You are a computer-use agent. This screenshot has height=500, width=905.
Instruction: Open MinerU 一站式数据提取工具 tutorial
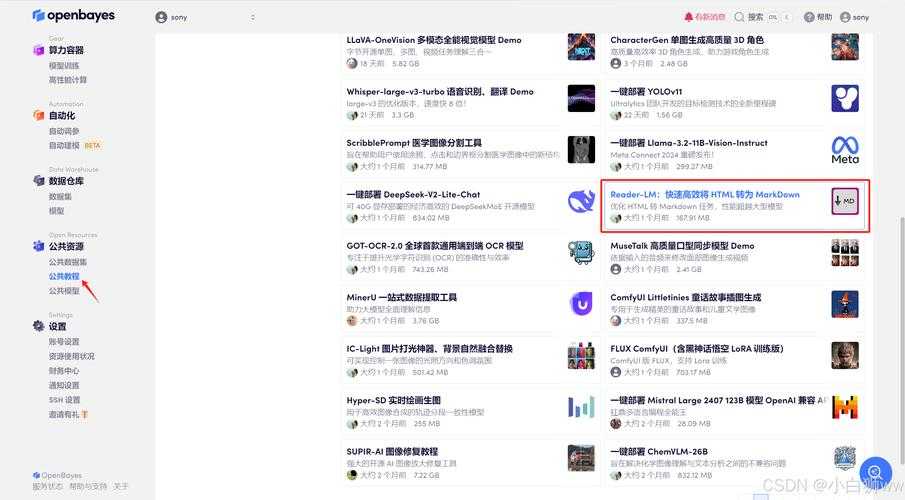(x=402, y=297)
